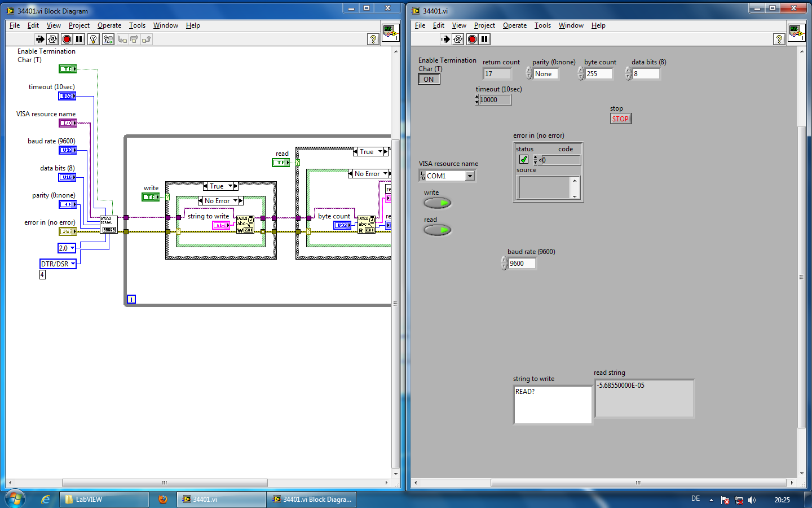
Task: Click the Step Over toolbar button
Action: click(134, 39)
